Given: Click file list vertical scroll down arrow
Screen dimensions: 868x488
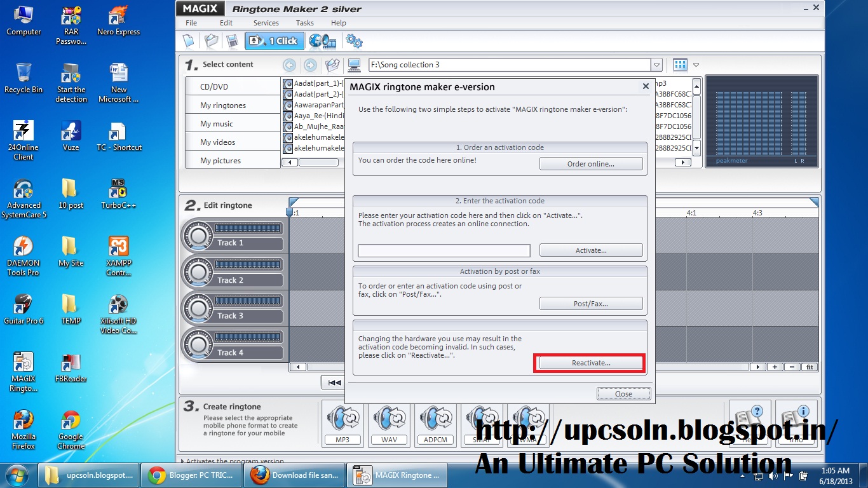Looking at the screenshot, I should pyautogui.click(x=696, y=148).
